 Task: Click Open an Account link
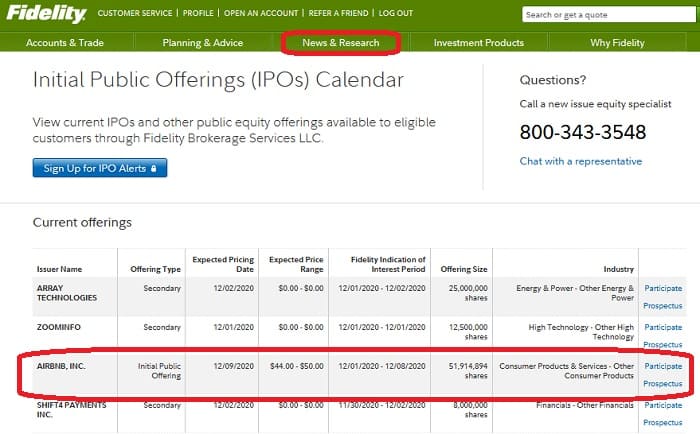coord(261,13)
